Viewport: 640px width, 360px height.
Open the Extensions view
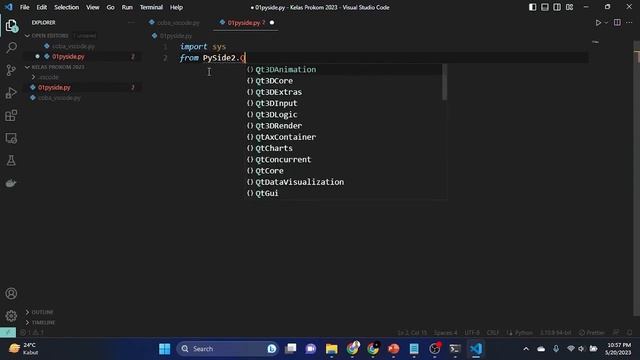click(11, 116)
